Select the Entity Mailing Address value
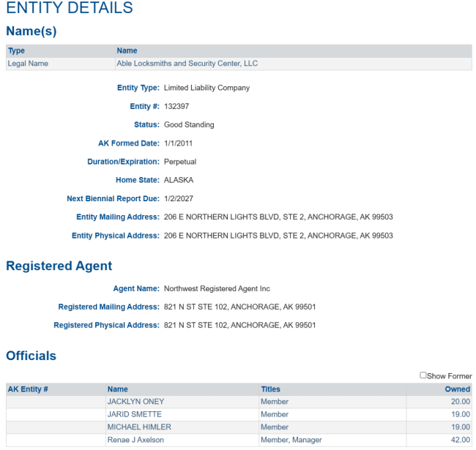This screenshot has height=450, width=476. click(x=278, y=217)
